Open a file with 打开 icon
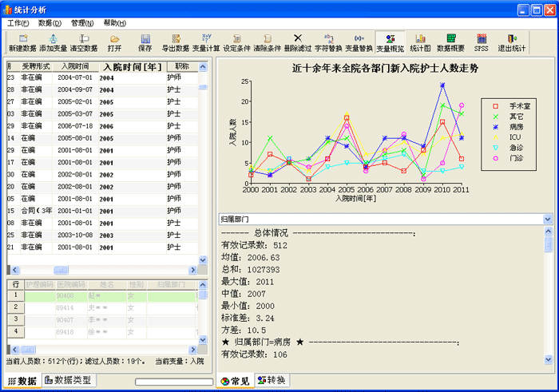 coord(114,43)
